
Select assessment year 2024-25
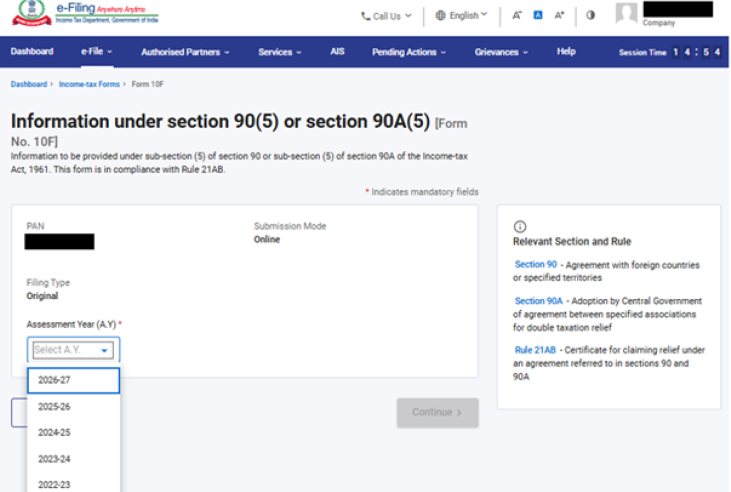(x=54, y=433)
